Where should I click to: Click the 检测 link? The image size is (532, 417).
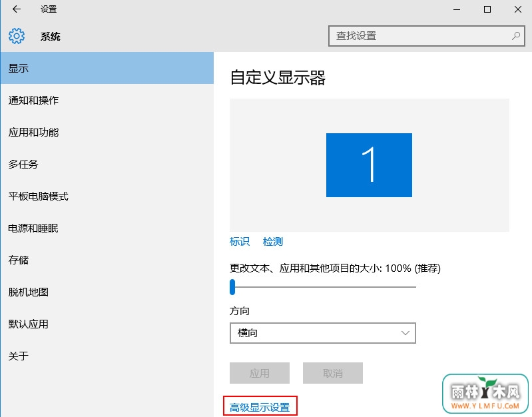pyautogui.click(x=273, y=241)
